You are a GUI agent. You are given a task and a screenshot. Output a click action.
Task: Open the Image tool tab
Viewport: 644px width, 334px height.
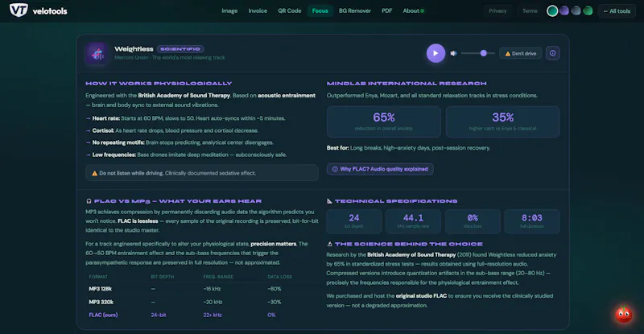coord(229,11)
